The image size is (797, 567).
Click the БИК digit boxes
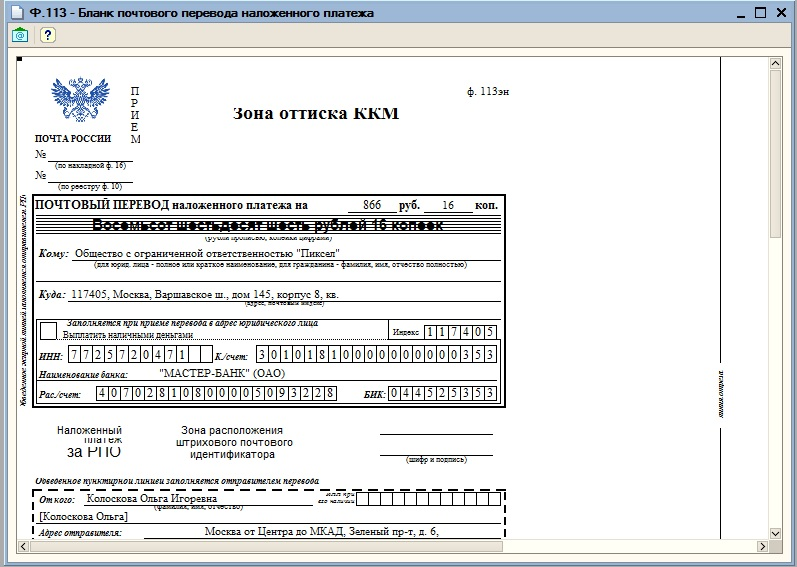tap(442, 394)
